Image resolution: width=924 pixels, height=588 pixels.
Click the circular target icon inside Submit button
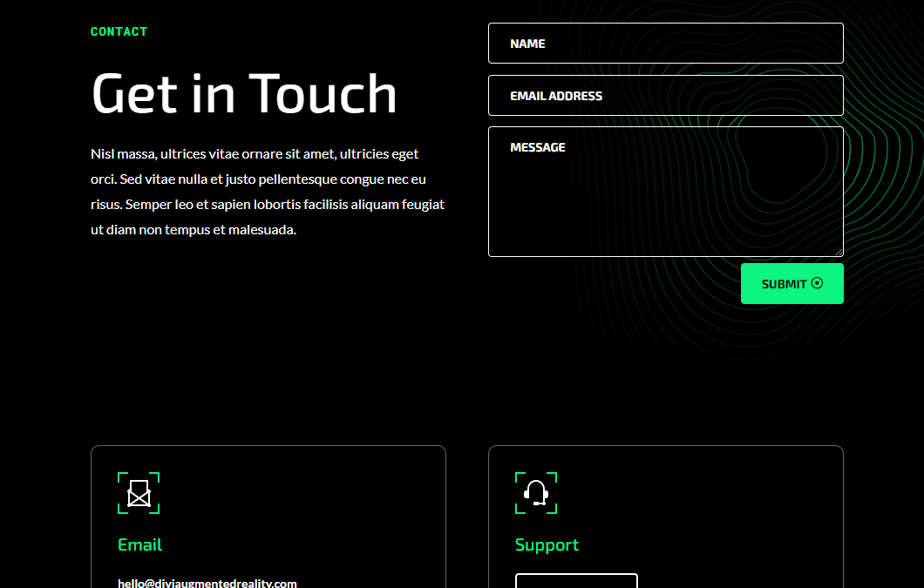[817, 283]
